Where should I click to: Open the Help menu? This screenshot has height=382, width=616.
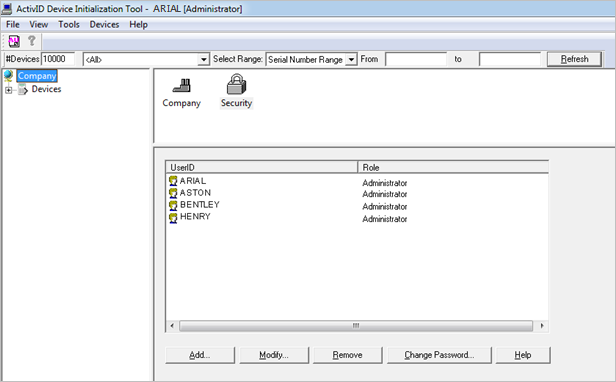point(138,24)
